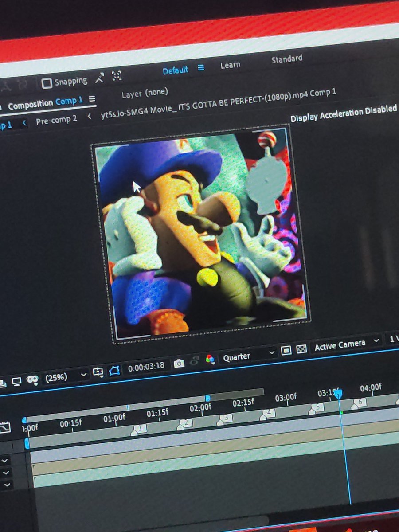Viewport: 399px width, 532px height.
Task: Select the Layer (none) panel tab
Action: 145,93
